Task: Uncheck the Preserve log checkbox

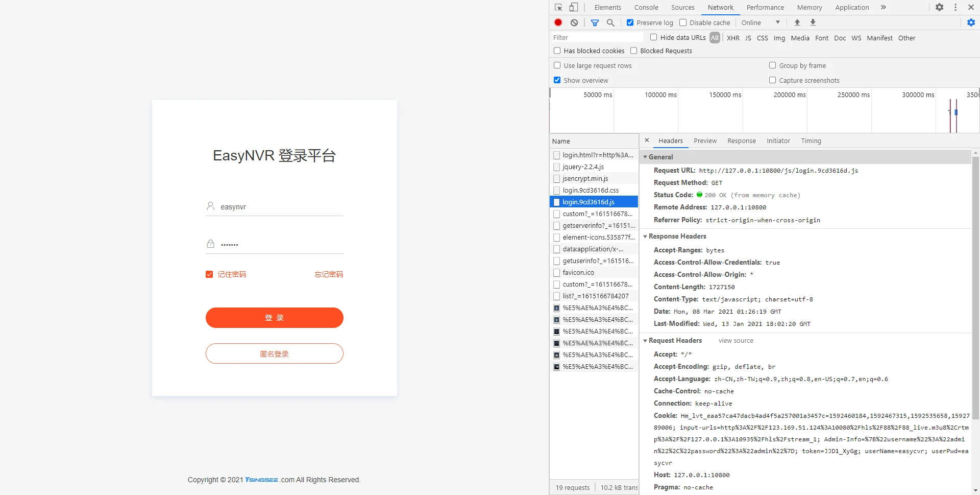Action: [x=630, y=22]
